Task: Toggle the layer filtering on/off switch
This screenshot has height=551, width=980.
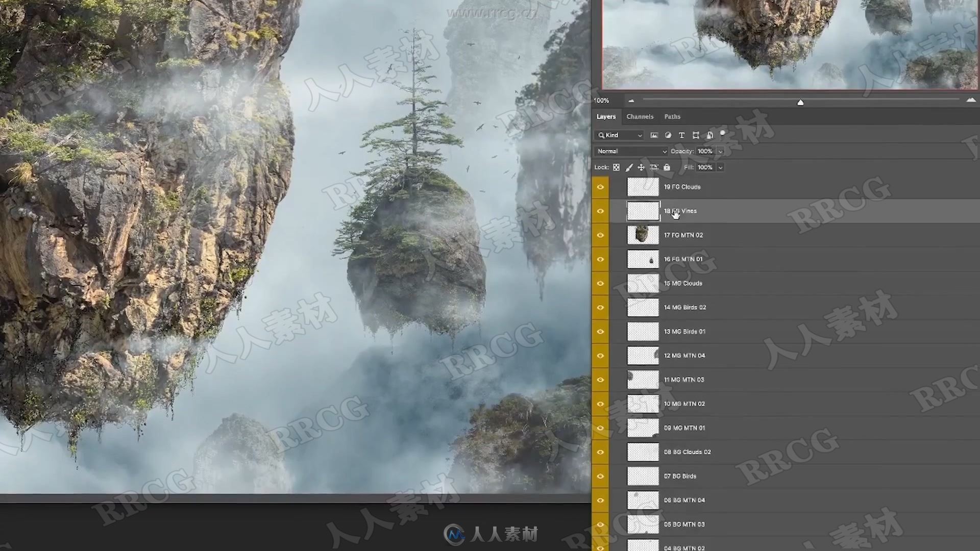Action: point(723,134)
